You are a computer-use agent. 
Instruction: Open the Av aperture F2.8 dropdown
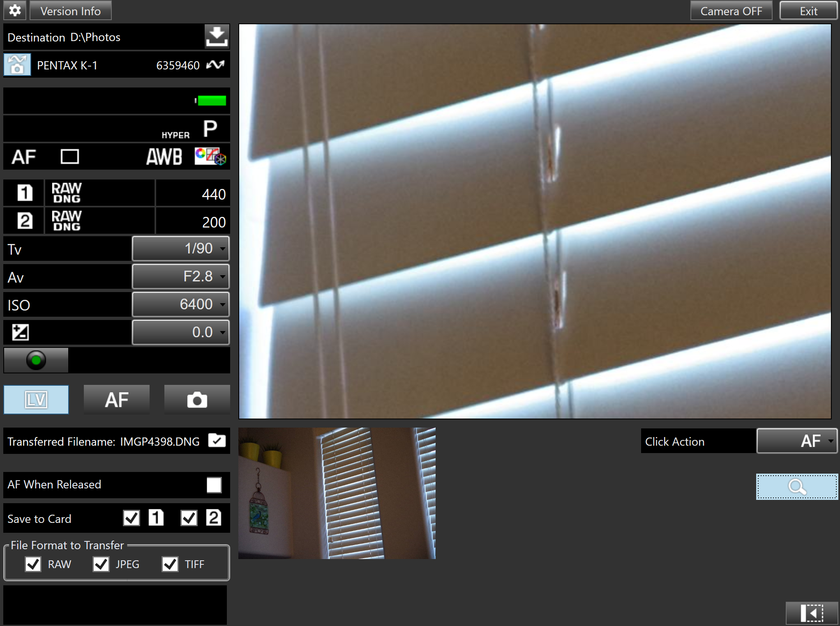coord(181,276)
